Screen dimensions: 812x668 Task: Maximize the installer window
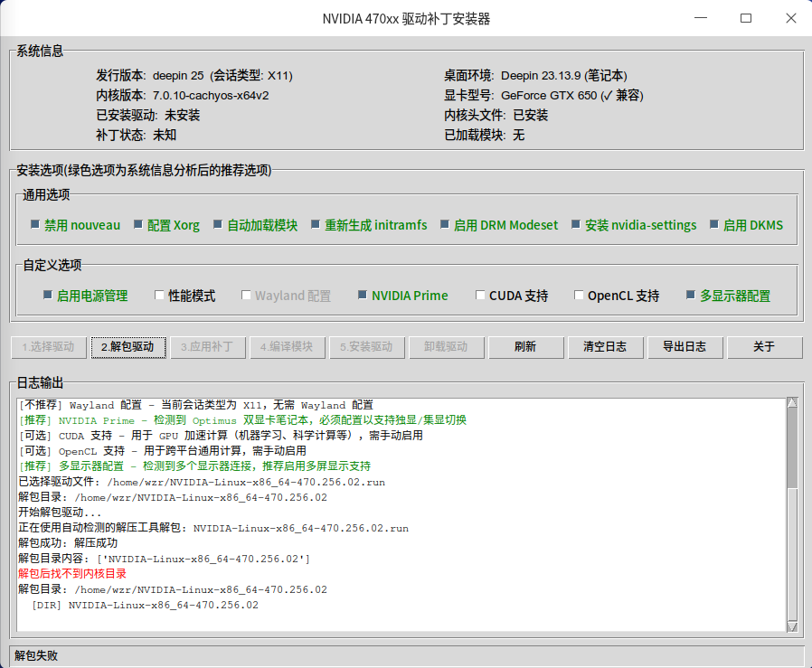(x=746, y=18)
